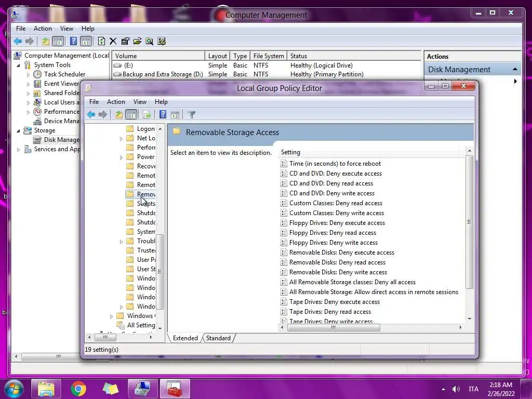532x399 pixels.
Task: Toggle Show/Hide Action Pane in Policy Editor
Action: pos(175,115)
